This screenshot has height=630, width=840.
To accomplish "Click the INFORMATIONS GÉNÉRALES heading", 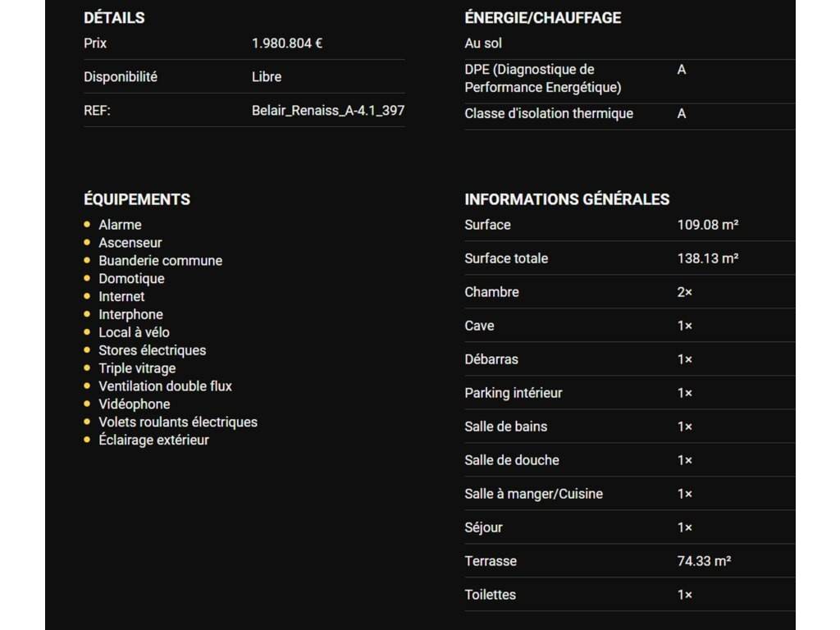I will 567,199.
